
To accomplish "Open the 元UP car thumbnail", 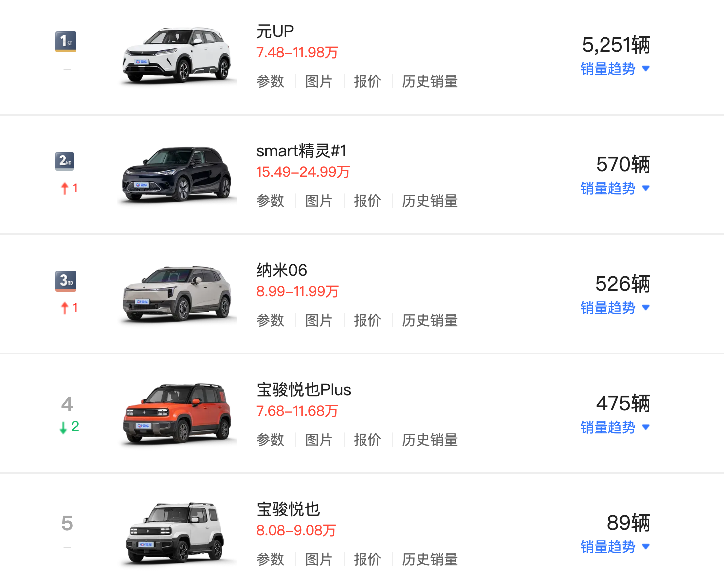I will coord(177,55).
